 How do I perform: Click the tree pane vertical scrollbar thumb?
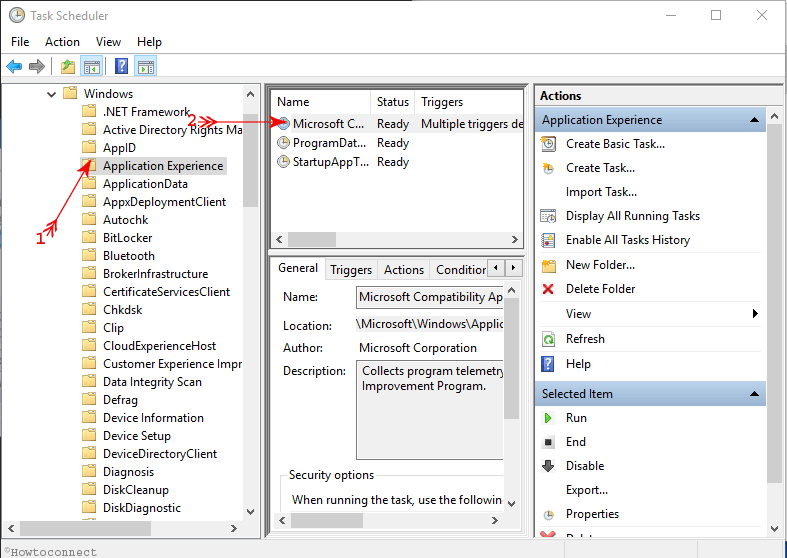point(250,160)
